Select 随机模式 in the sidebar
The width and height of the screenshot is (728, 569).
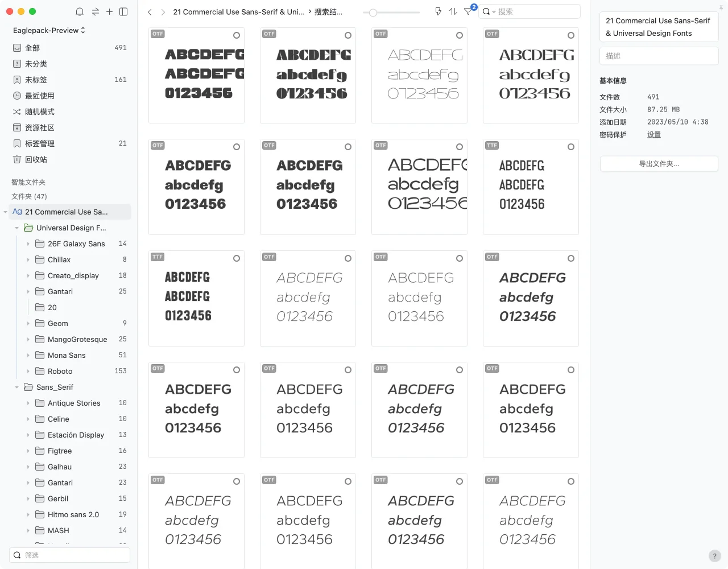[40, 112]
